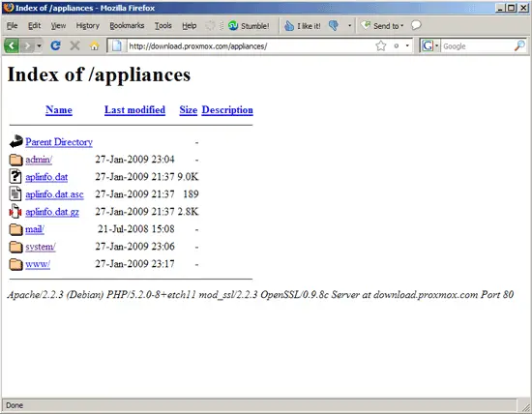
Task: Open the aplinfo.dat.gz file link
Action: click(52, 212)
